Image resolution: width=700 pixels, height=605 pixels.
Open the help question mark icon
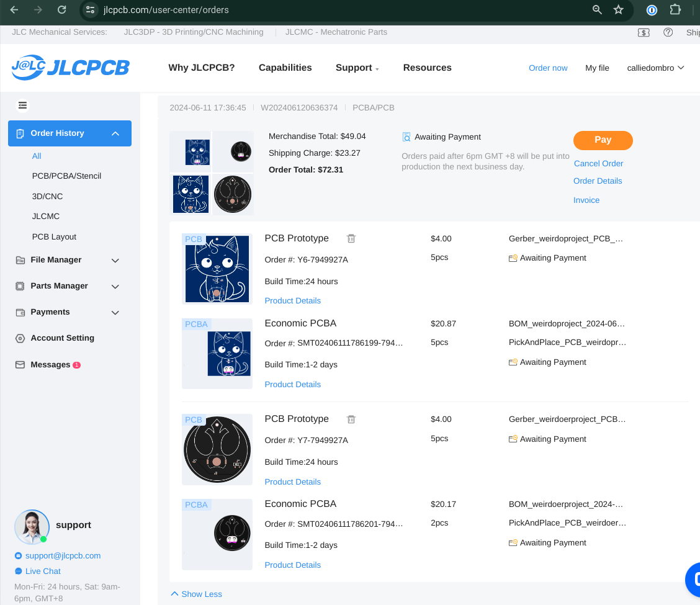coord(668,32)
